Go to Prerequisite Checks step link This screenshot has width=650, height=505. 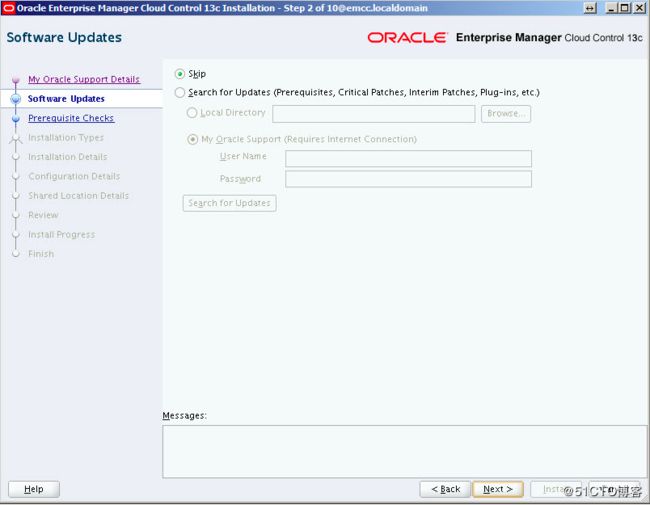pos(71,118)
